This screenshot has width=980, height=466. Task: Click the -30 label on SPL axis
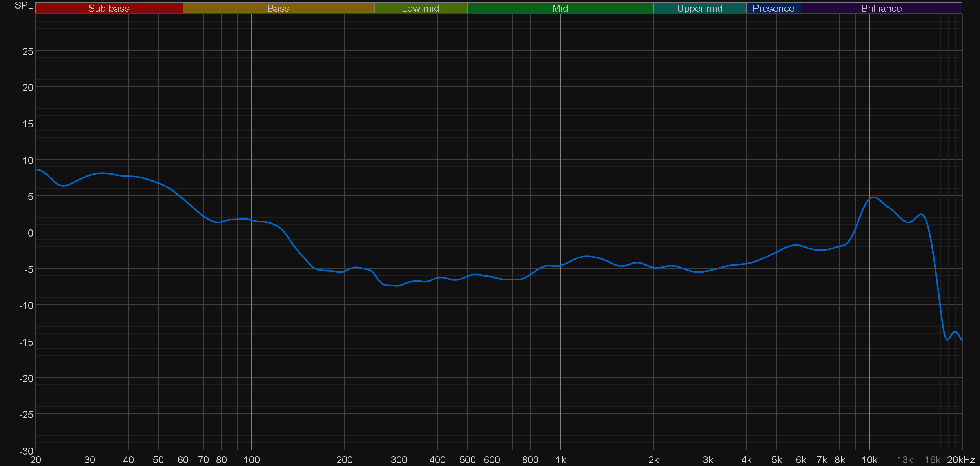click(26, 451)
